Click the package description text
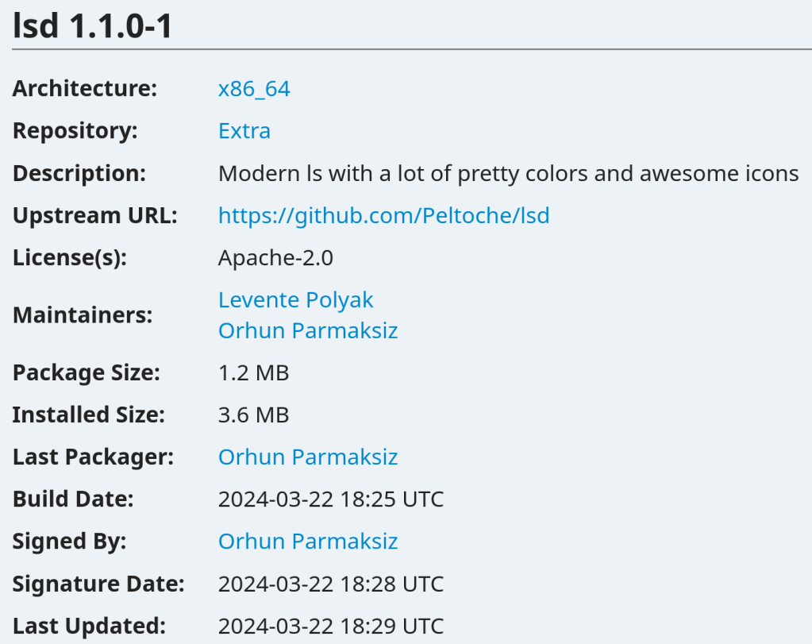Image resolution: width=812 pixels, height=644 pixels. pos(508,173)
